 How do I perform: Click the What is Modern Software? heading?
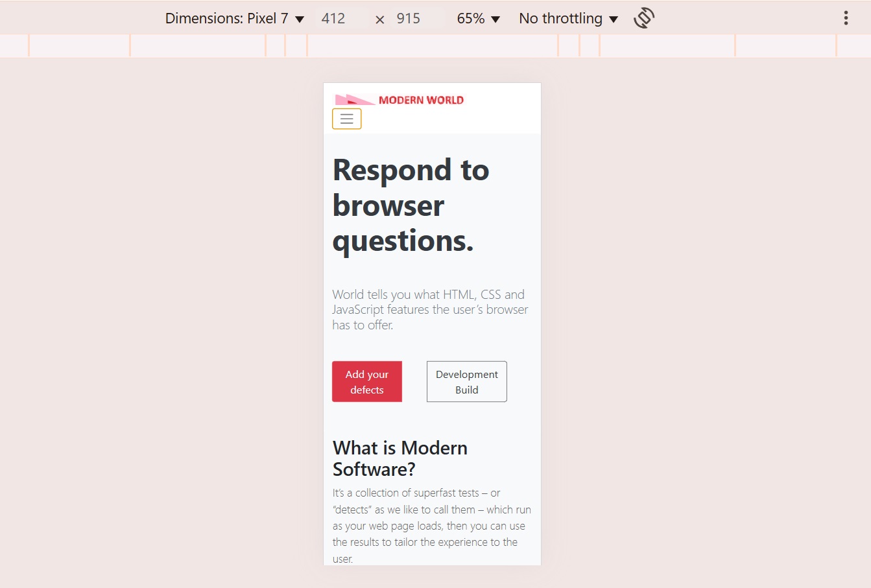[400, 458]
